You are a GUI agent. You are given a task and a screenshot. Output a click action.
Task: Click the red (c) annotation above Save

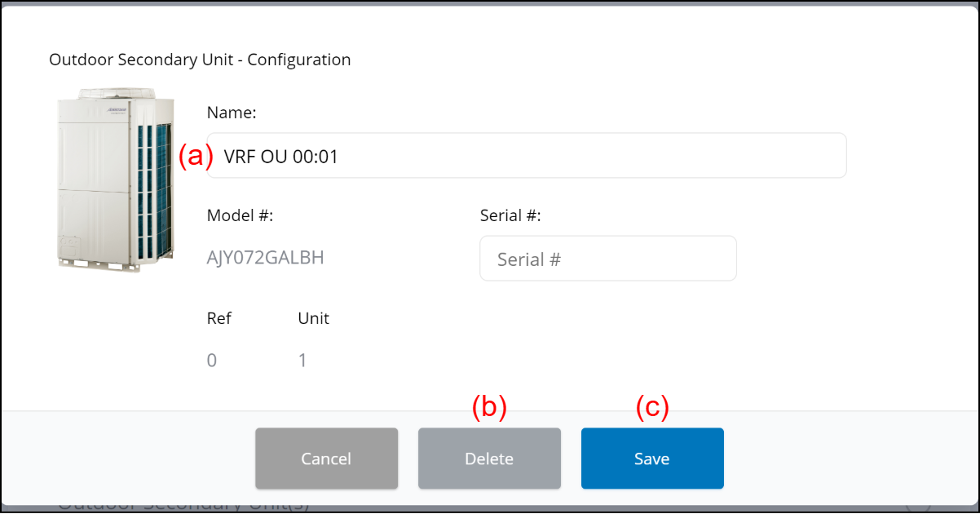[652, 407]
